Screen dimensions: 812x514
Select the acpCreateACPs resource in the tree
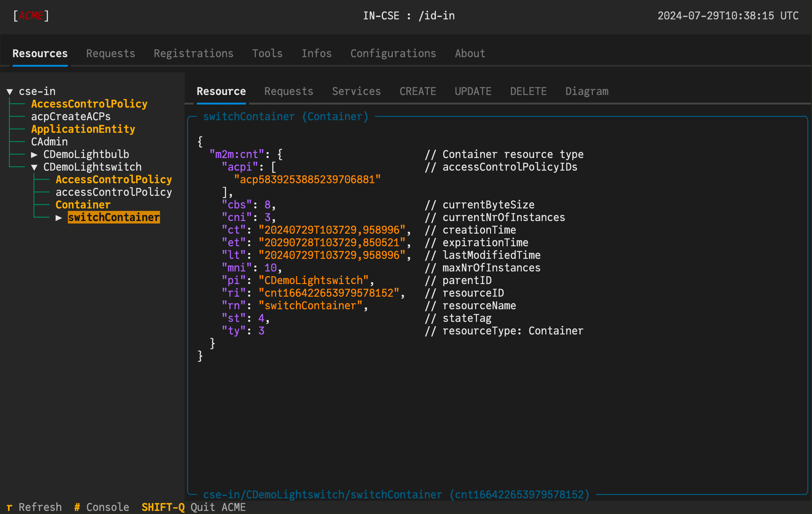[71, 117]
